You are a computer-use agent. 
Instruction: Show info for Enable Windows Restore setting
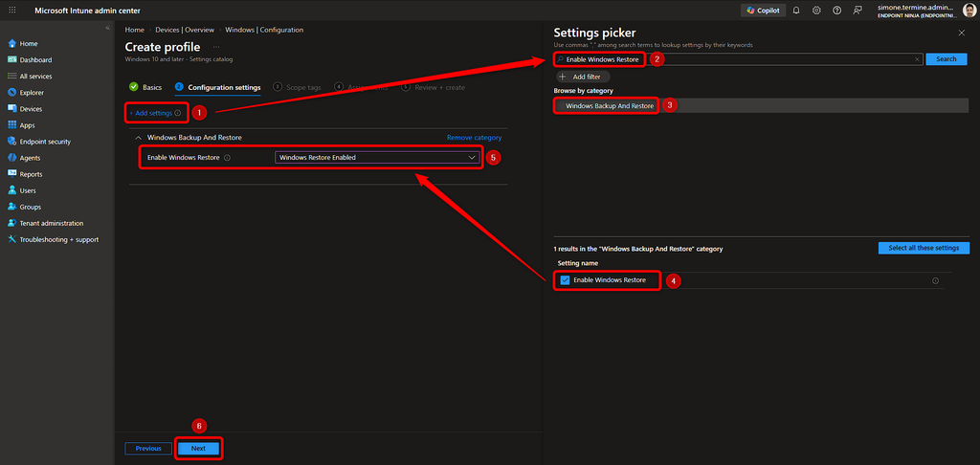[227, 158]
